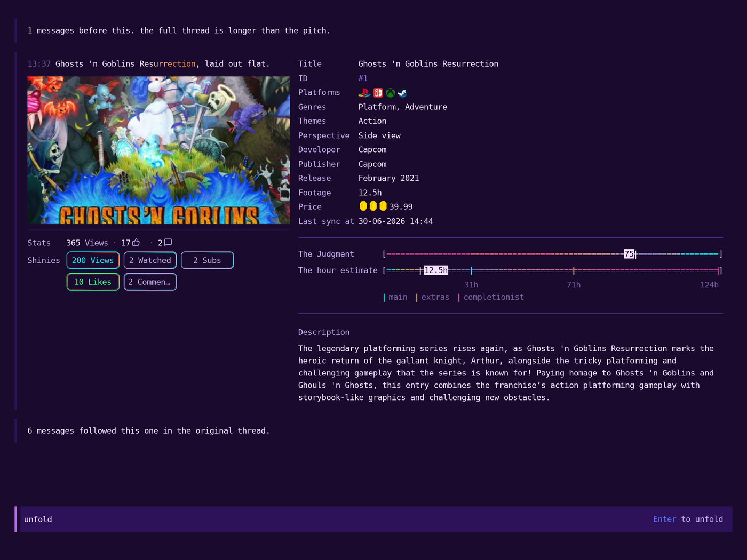747x560 pixels.
Task: Select the 2 Watched shiny badge
Action: click(x=150, y=260)
